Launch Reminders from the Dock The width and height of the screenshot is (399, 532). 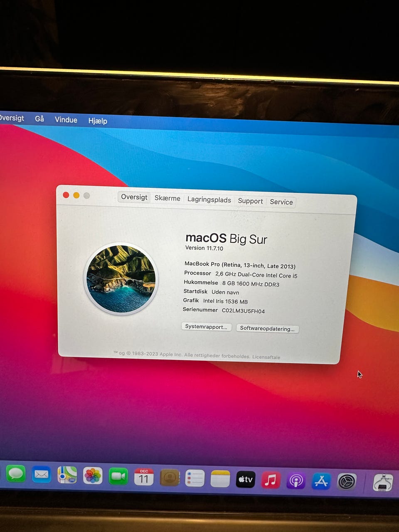pos(195,478)
